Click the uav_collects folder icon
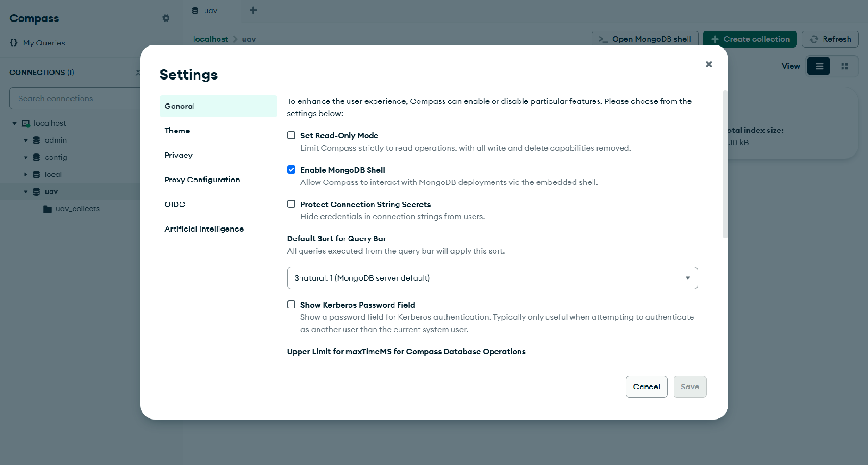Viewport: 868px width, 465px height. [x=47, y=209]
